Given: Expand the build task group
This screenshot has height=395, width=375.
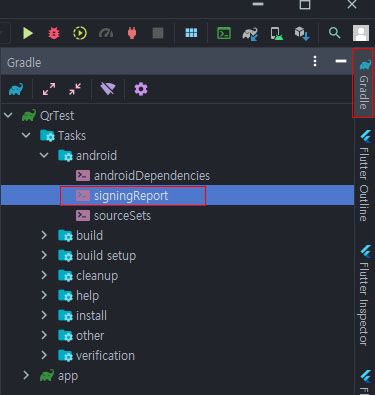Looking at the screenshot, I should click(x=44, y=236).
